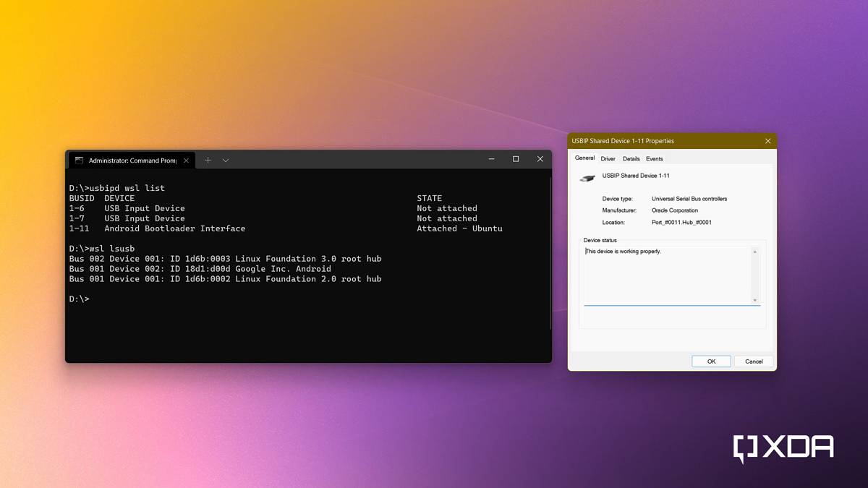The image size is (868, 488).
Task: Click the Device status scrollbar down arrow
Action: (x=755, y=300)
